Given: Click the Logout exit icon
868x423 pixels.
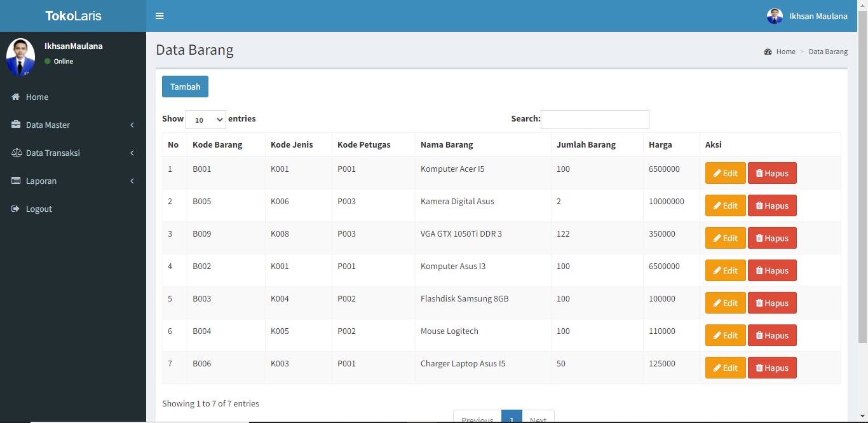Looking at the screenshot, I should 15,209.
